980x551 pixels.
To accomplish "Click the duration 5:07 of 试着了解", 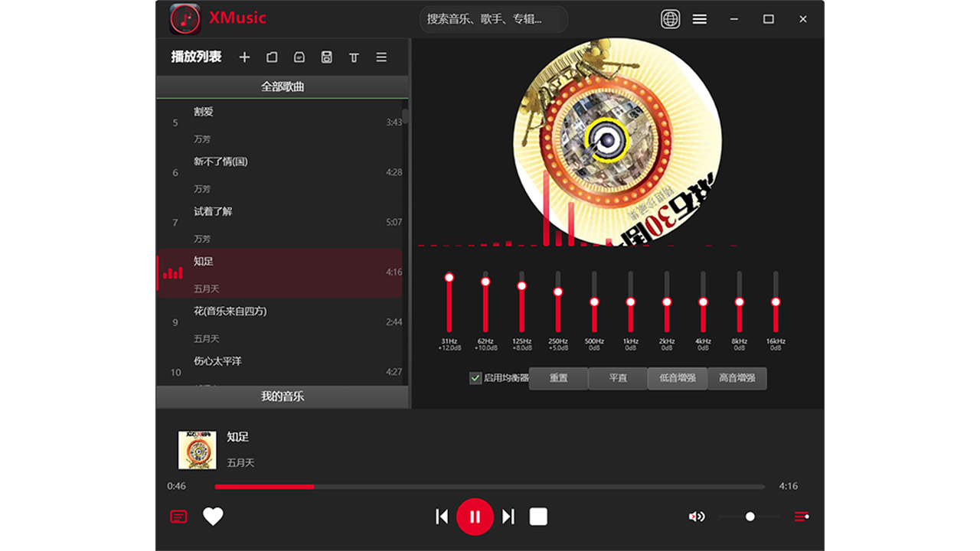I will [394, 223].
